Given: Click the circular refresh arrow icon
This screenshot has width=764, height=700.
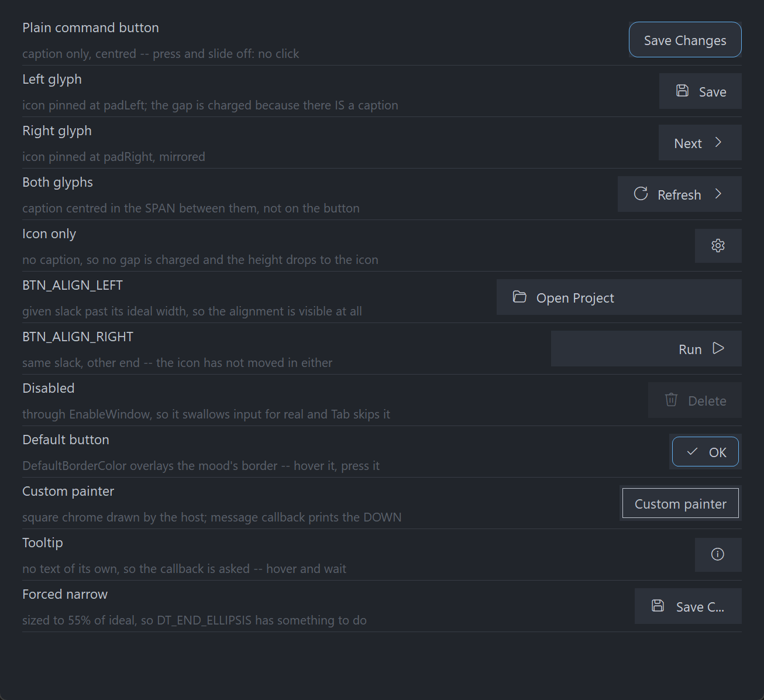Looking at the screenshot, I should pos(641,194).
